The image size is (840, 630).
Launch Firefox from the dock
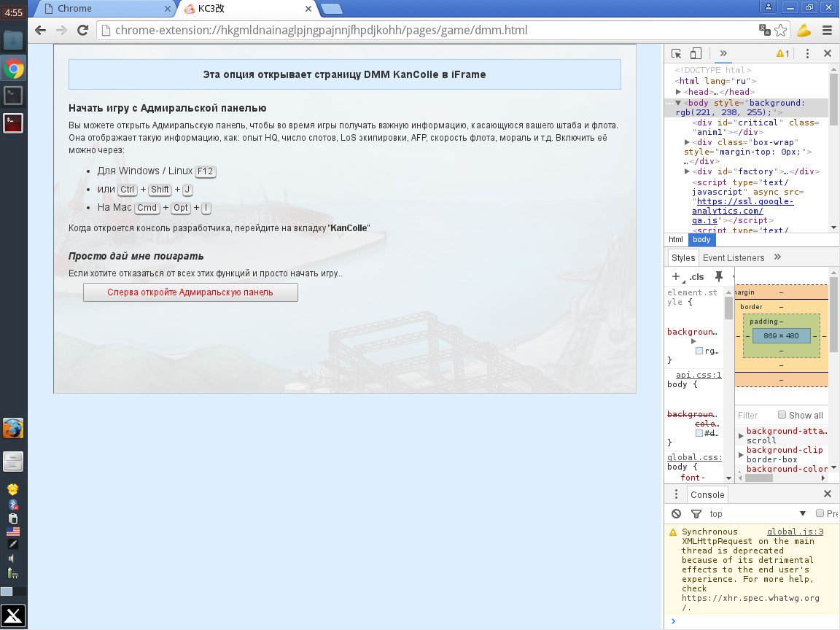13,429
